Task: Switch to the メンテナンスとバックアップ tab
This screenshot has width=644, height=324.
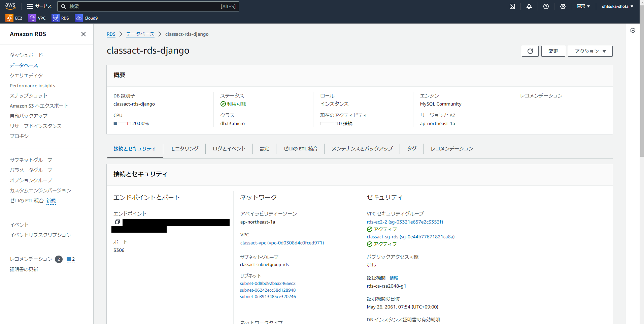Action: (x=362, y=149)
